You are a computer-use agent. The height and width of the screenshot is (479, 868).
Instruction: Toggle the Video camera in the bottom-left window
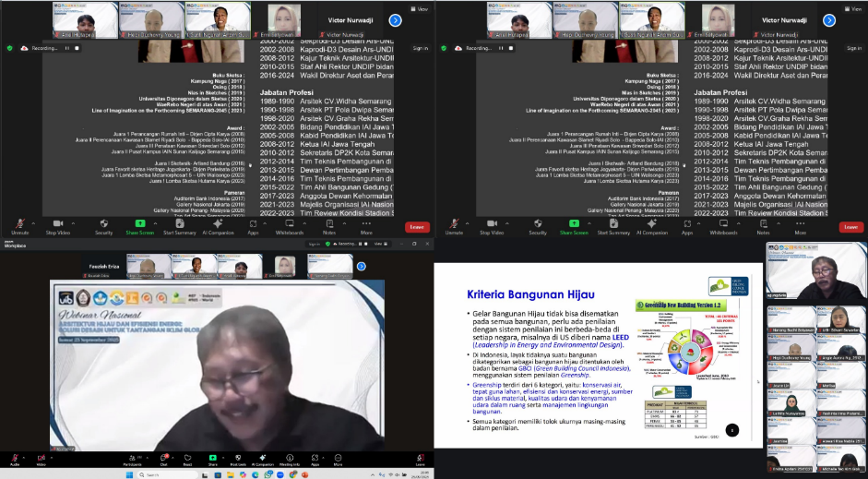pos(42,458)
